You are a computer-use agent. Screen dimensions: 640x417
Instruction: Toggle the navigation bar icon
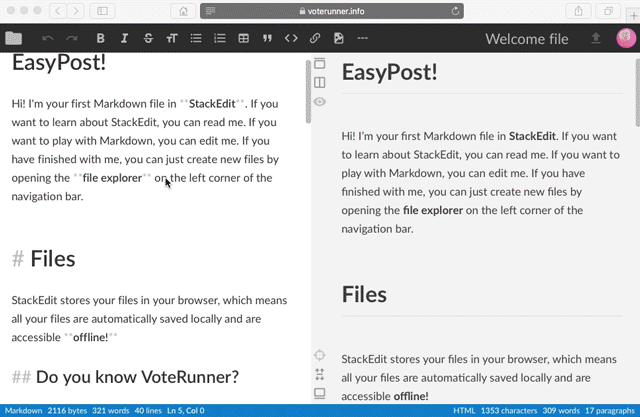point(320,64)
